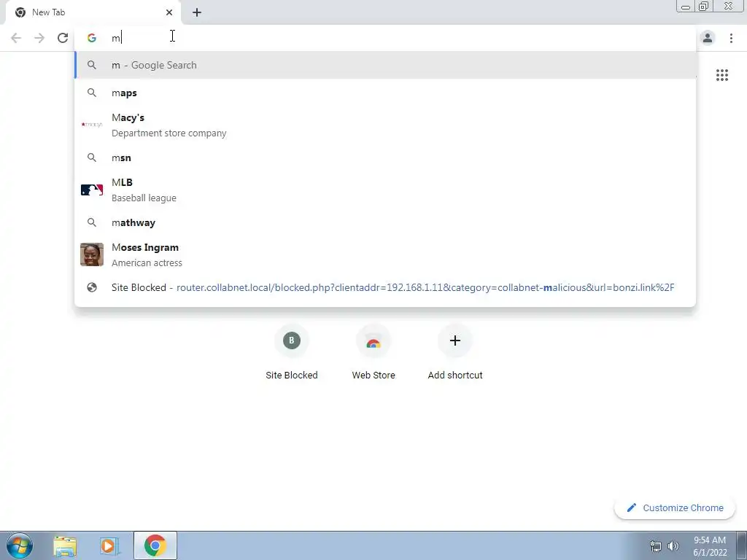Open the Chrome profile avatar

[x=708, y=38]
